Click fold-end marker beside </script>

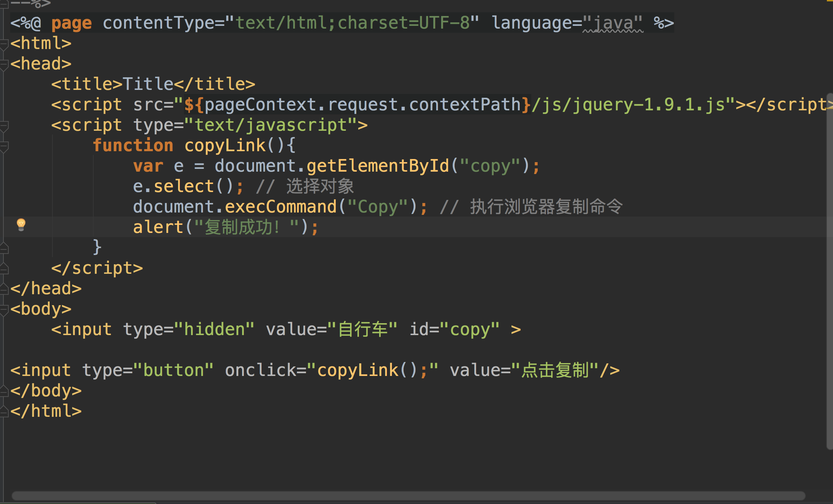tap(4, 269)
